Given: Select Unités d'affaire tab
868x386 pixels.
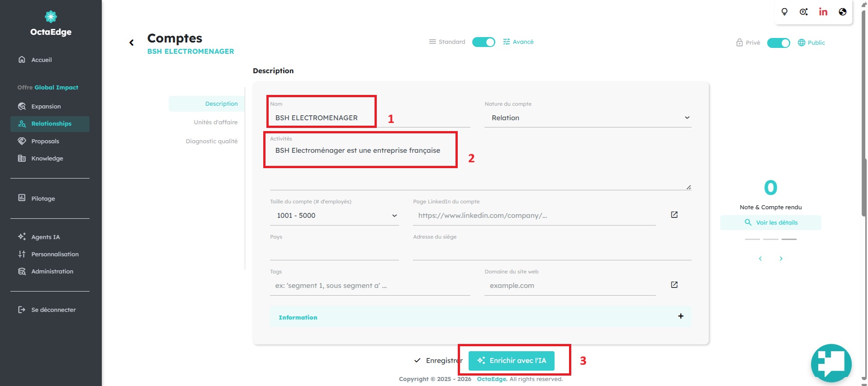Looking at the screenshot, I should (216, 122).
